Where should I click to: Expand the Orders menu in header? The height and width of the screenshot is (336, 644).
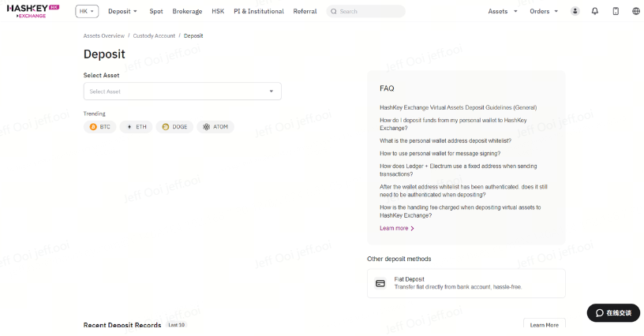click(x=544, y=11)
